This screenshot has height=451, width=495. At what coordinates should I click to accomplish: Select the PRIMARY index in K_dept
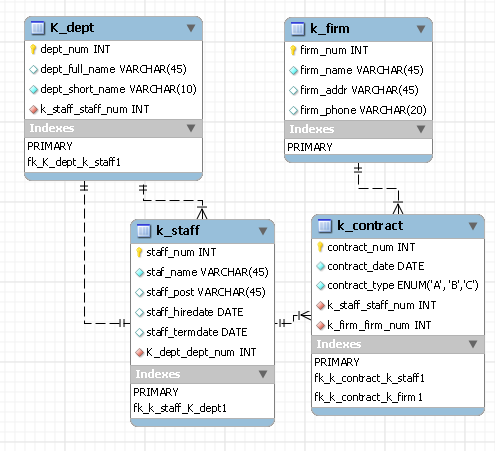pyautogui.click(x=50, y=146)
